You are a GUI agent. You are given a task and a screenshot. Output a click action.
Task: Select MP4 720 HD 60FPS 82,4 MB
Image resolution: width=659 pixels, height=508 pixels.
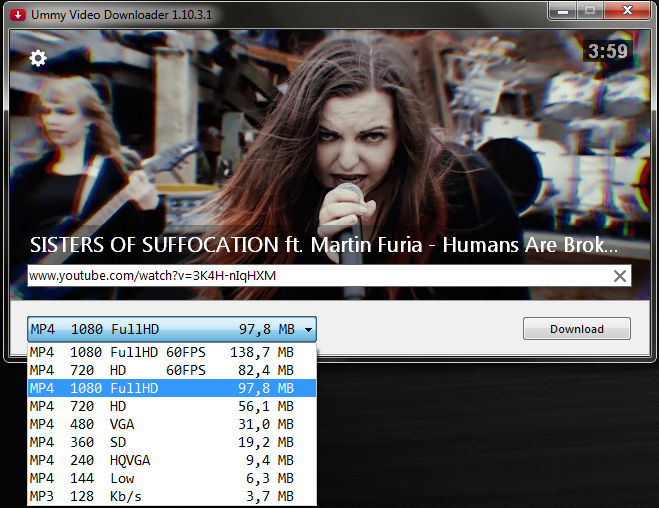click(172, 370)
